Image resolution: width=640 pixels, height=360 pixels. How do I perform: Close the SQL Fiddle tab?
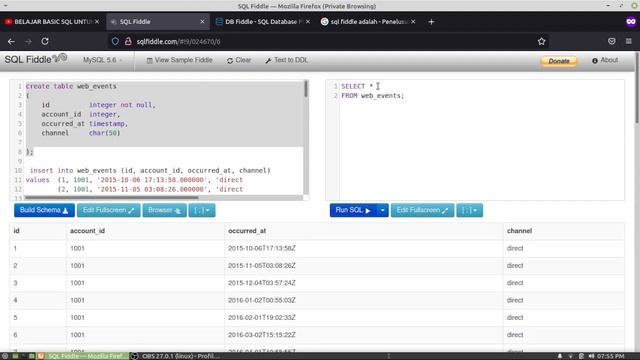(202, 22)
